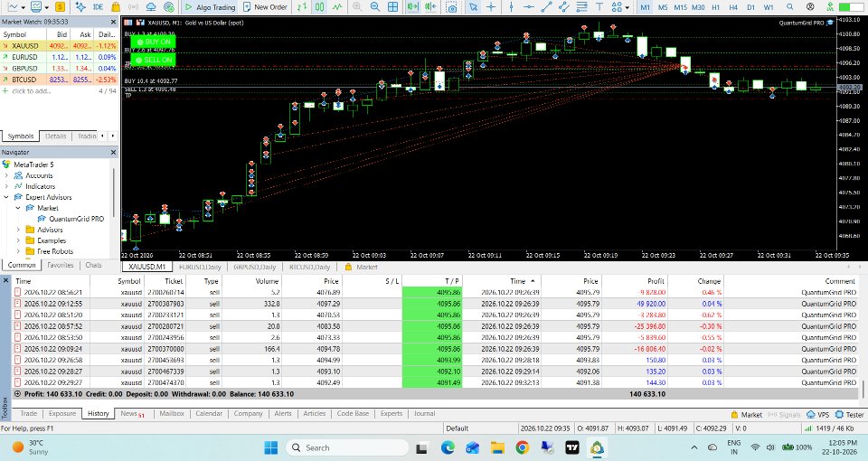Tile chart windows grid icon
Image resolution: width=868 pixels, height=461 pixels.
pyautogui.click(x=392, y=6)
